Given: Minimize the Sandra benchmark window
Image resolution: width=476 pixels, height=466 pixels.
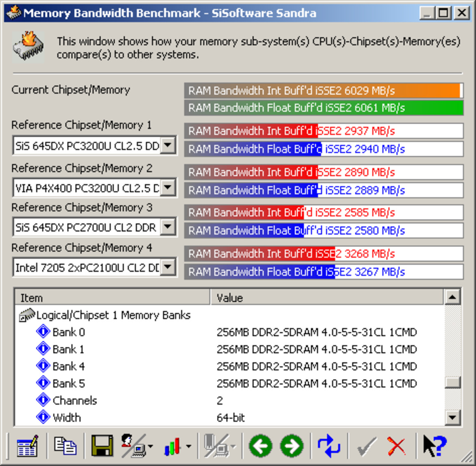Looking at the screenshot, I should tap(427, 13).
